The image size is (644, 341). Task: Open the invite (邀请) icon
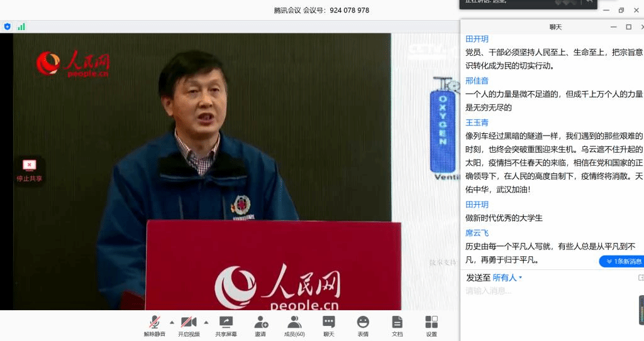point(260,325)
